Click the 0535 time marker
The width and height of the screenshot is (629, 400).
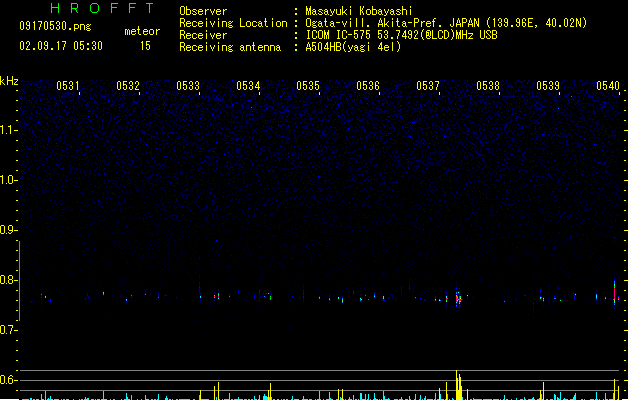point(308,86)
